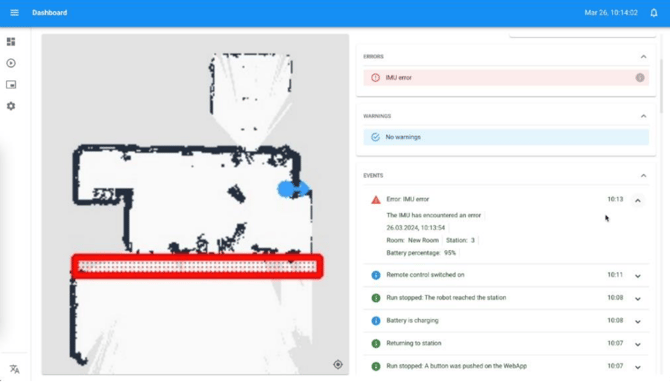670x391 pixels.
Task: Click the red triangle Error event icon
Action: pyautogui.click(x=376, y=200)
